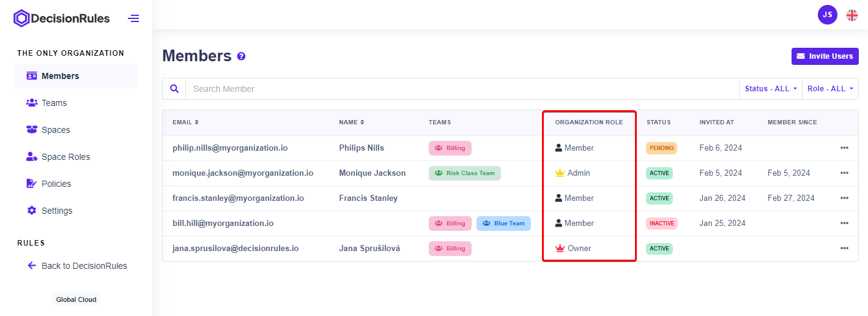This screenshot has width=868, height=316.
Task: Open the three-dots menu for Philips Nills
Action: (844, 148)
